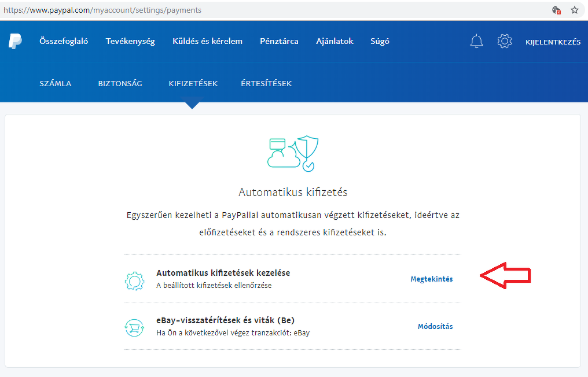Click the browser address bar URL
Screen dimensions: 588x377
pos(102,10)
